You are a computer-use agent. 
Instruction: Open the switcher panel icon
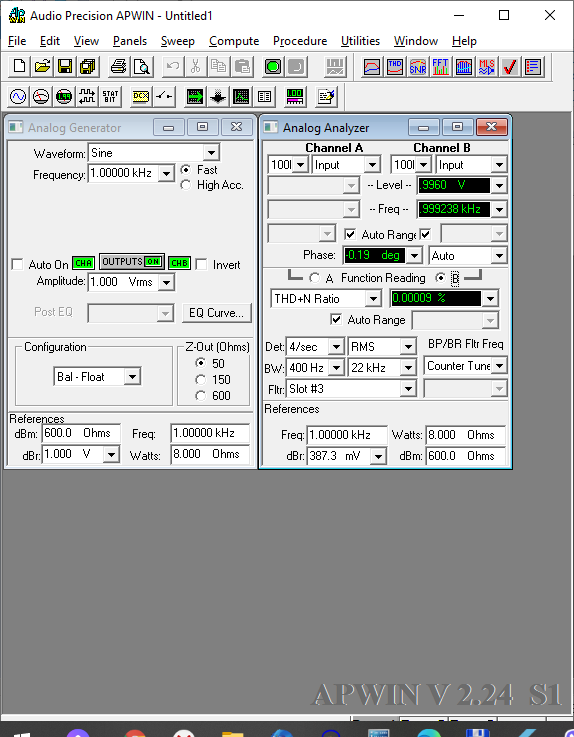point(164,97)
